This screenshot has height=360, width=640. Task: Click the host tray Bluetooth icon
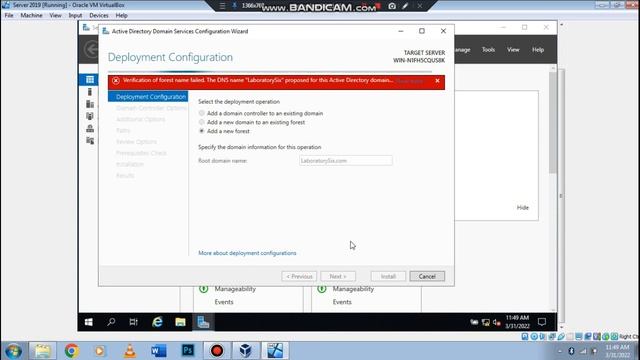pyautogui.click(x=571, y=351)
